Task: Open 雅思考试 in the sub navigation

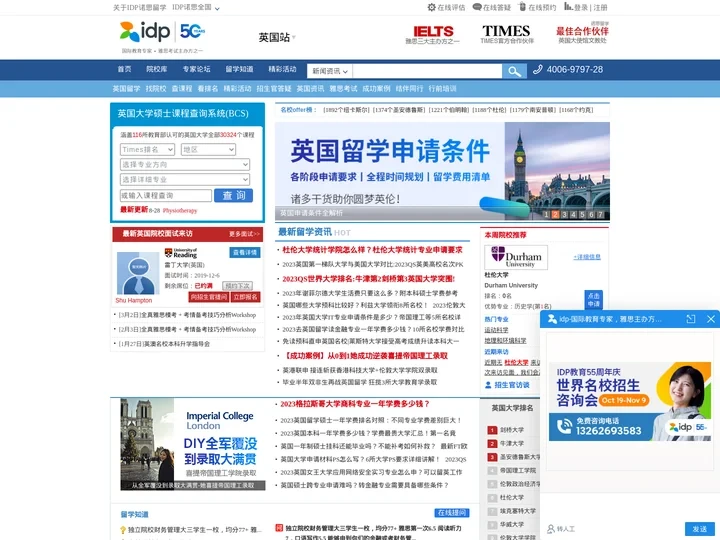Action: coord(343,89)
